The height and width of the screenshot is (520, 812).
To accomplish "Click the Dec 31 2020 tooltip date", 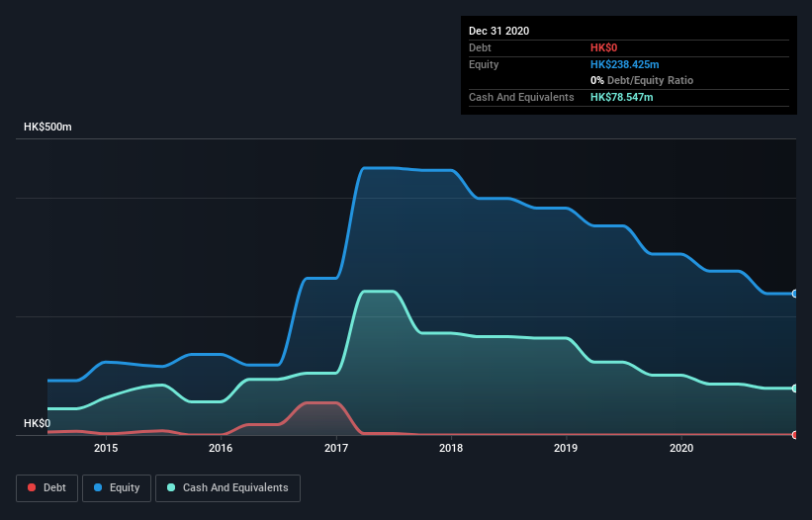I will (x=498, y=31).
